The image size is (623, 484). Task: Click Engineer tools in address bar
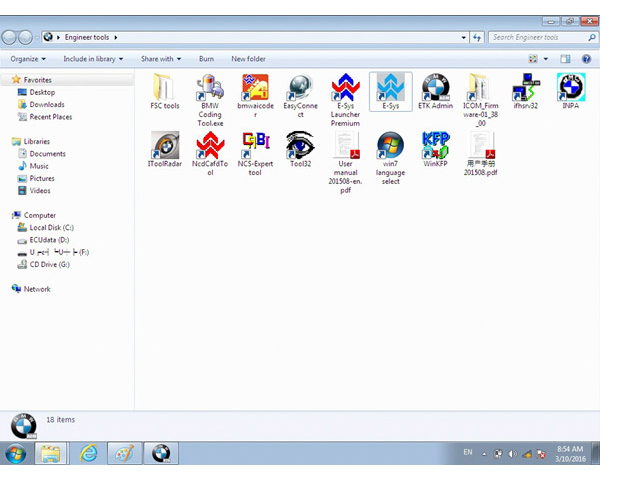(x=87, y=37)
